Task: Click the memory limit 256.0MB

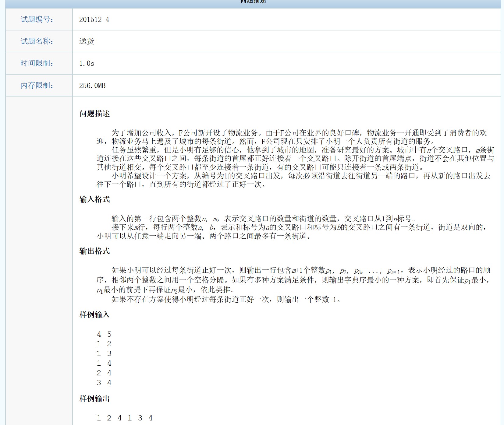Action: [92, 86]
